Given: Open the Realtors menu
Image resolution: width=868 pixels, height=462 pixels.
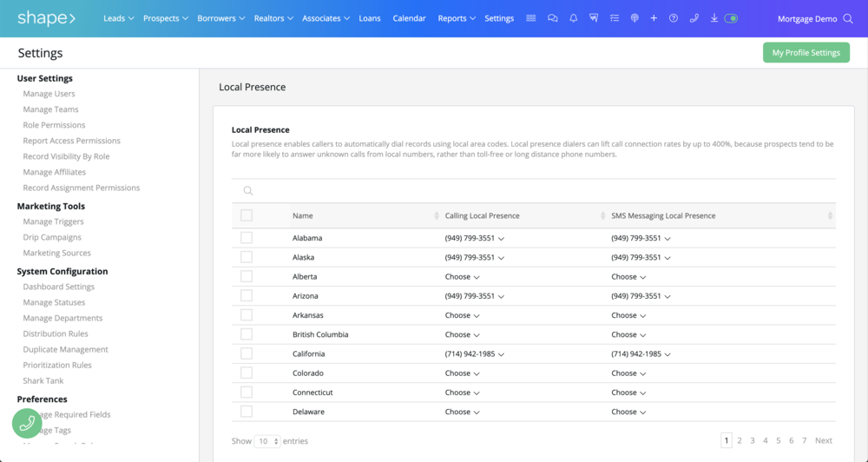Looking at the screenshot, I should [x=273, y=18].
